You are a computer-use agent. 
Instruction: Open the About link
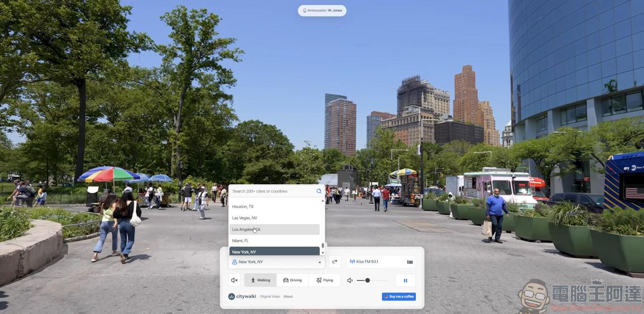288,296
